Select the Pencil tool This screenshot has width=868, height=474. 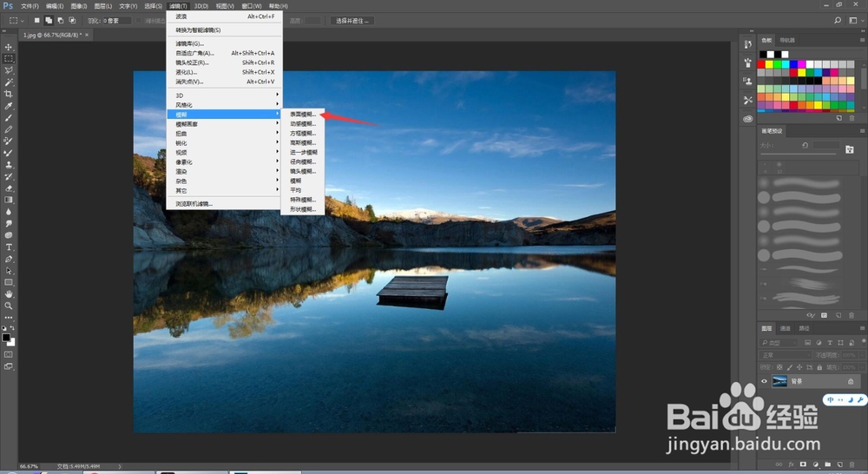tap(9, 129)
